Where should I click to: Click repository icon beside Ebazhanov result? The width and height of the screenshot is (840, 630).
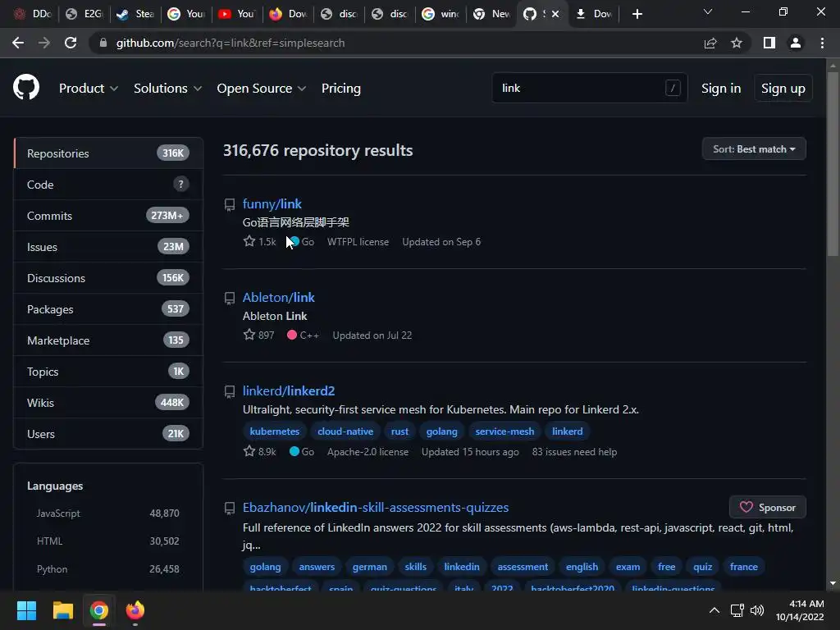[230, 509]
